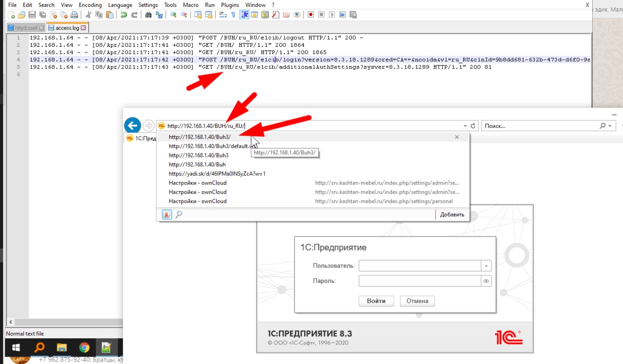The width and height of the screenshot is (623, 364).
Task: Open the Function List panel icon
Action: pyautogui.click(x=275, y=15)
